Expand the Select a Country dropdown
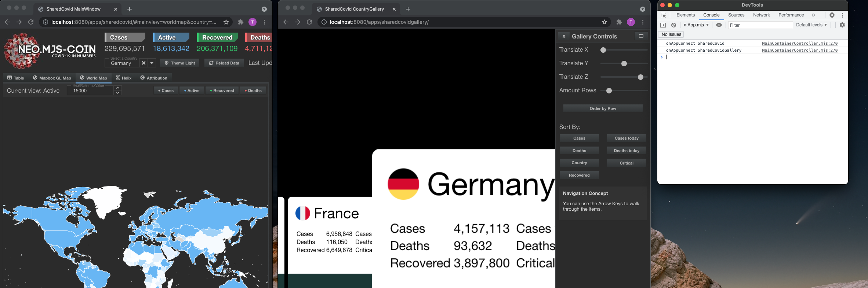This screenshot has height=288, width=868. pos(152,63)
